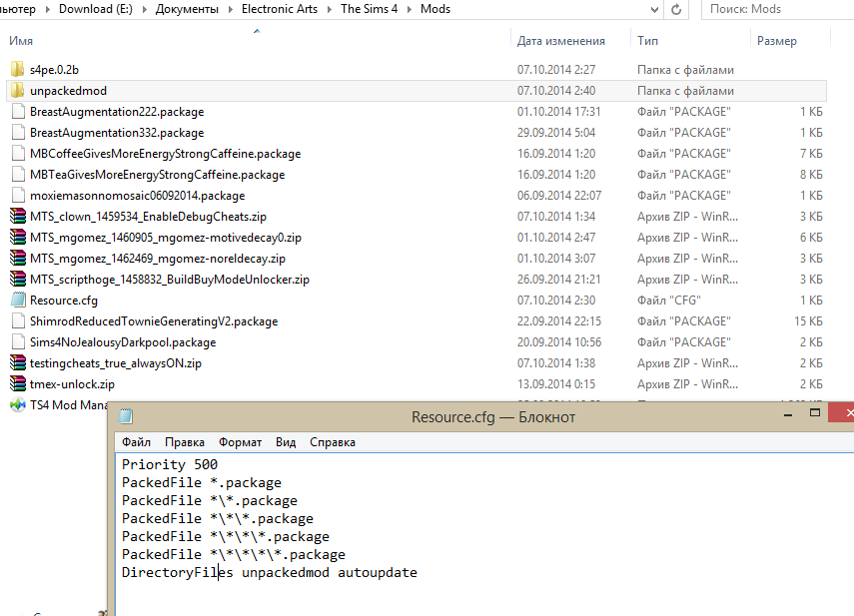Refresh the Mods folder view
This screenshot has height=616, width=854.
pos(676,9)
